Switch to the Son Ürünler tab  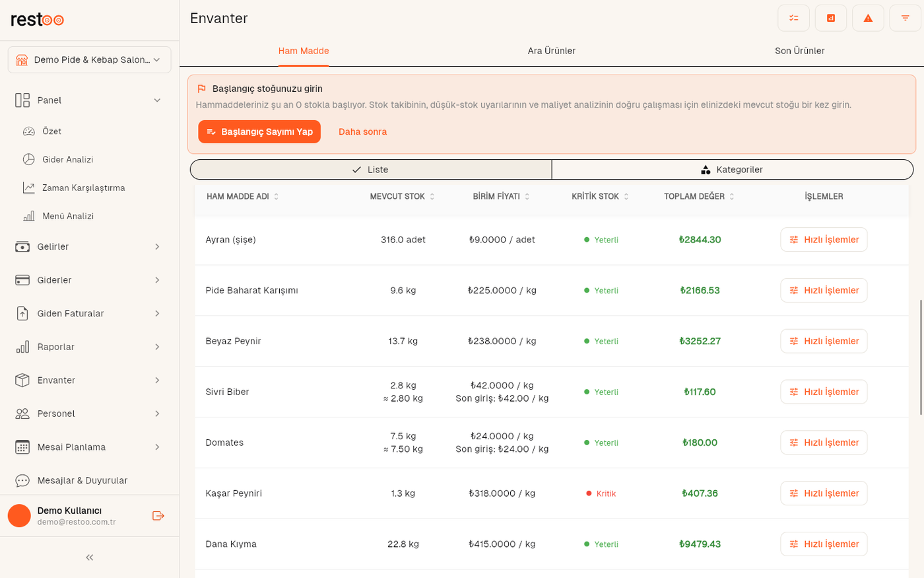coord(800,51)
